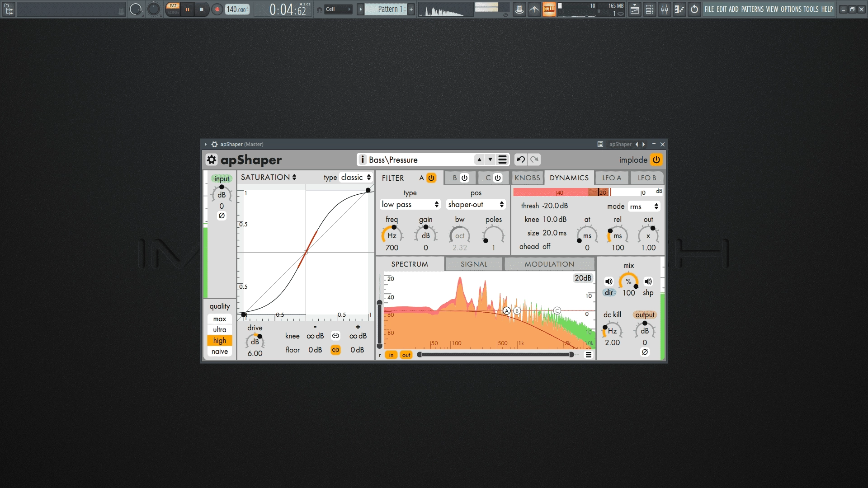Viewport: 868px width, 488px height.
Task: Click the 20dB spectrum range button
Action: coord(583,278)
